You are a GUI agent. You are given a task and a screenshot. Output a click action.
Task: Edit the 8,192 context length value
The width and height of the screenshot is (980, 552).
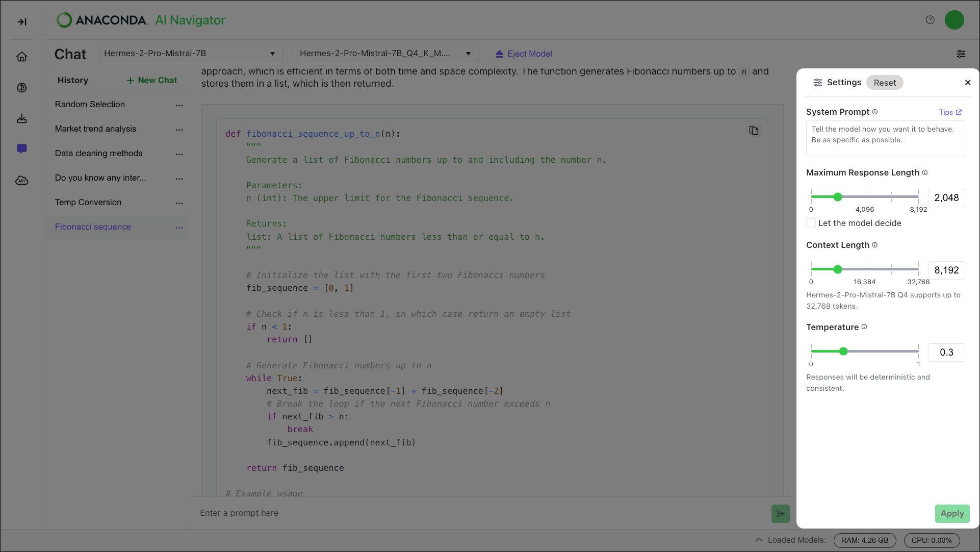(946, 270)
